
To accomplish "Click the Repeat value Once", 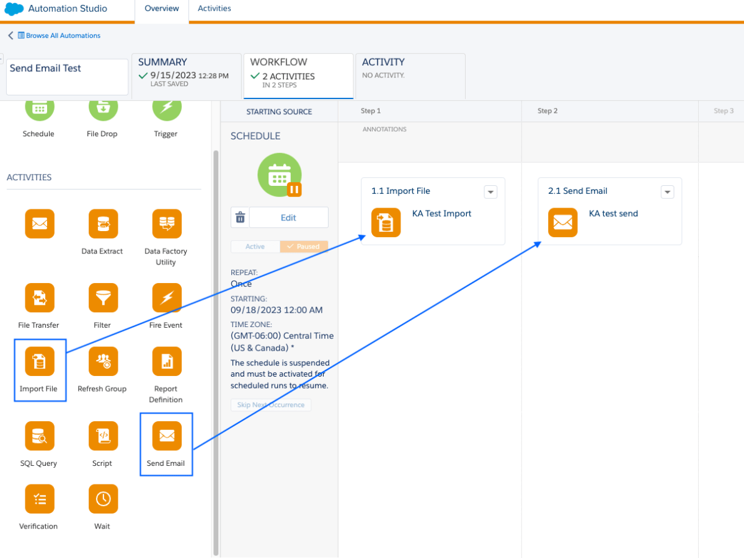I will pyautogui.click(x=241, y=284).
